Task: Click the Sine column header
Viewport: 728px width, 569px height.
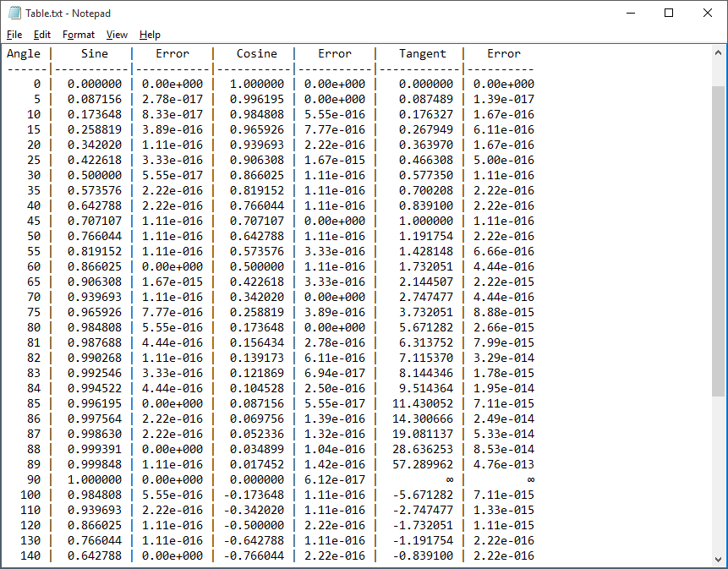Action: 94,53
